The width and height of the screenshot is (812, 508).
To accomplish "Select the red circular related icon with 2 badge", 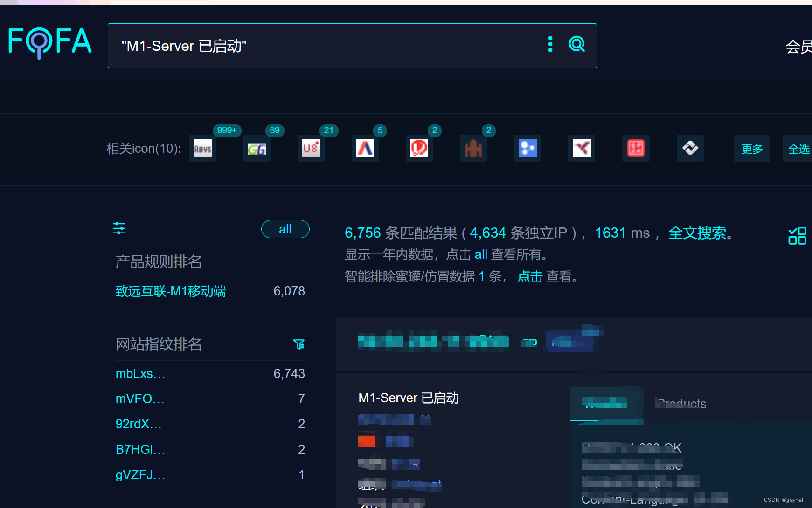I will tap(419, 149).
